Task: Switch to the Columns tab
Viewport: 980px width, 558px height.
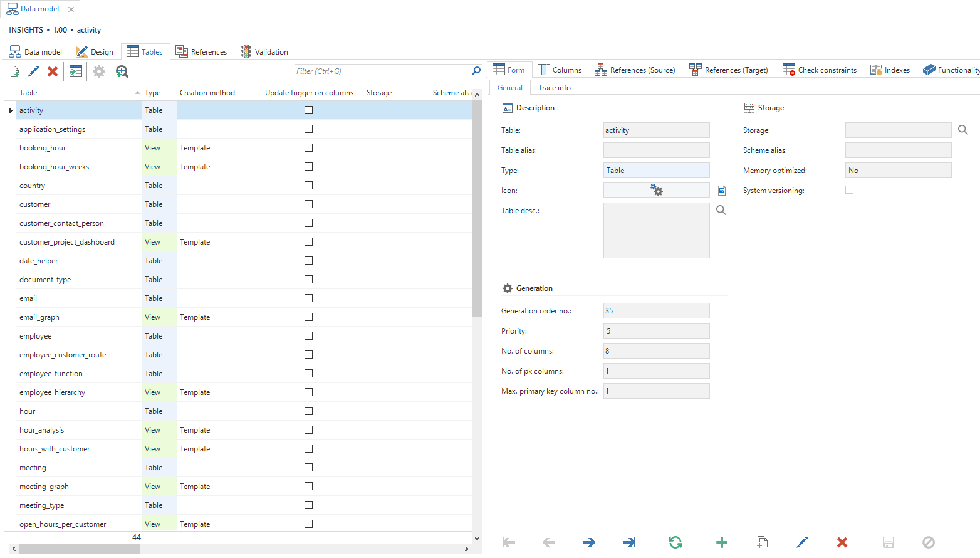Action: 560,70
